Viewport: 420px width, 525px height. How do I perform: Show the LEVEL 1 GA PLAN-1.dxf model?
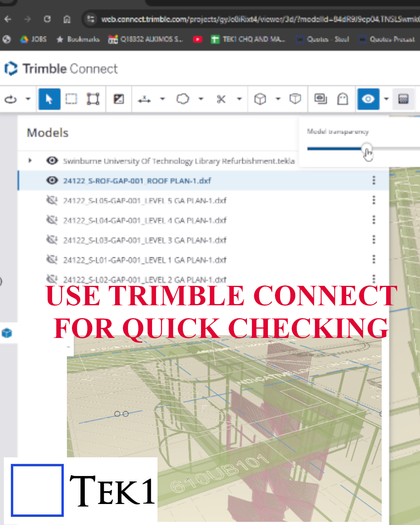pos(52,259)
